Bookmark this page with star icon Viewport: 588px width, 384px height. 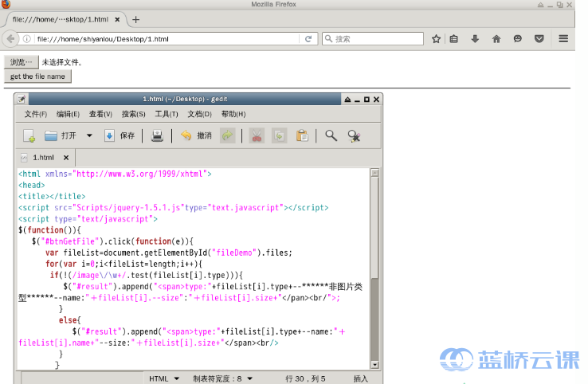(x=436, y=38)
